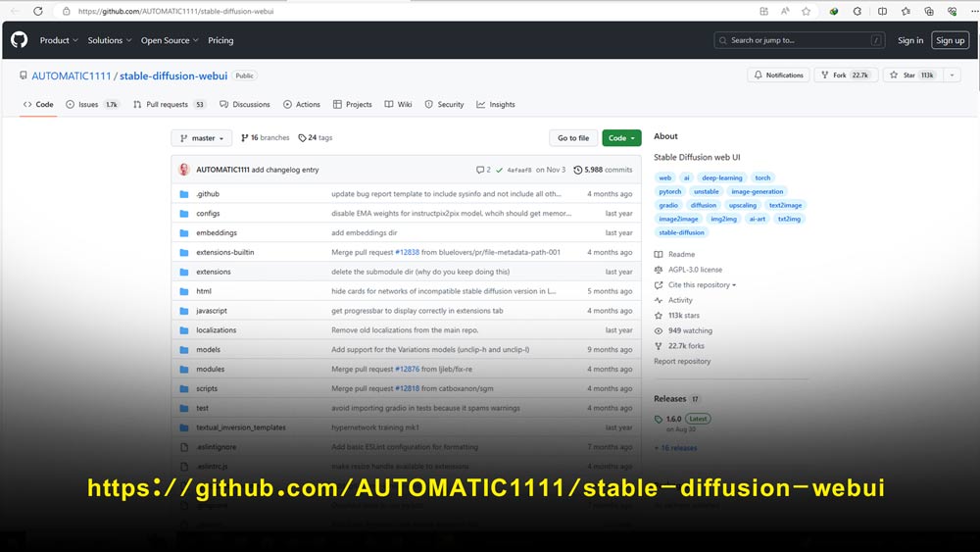The image size is (980, 552).
Task: Click the GitHub logo icon
Action: coord(20,40)
